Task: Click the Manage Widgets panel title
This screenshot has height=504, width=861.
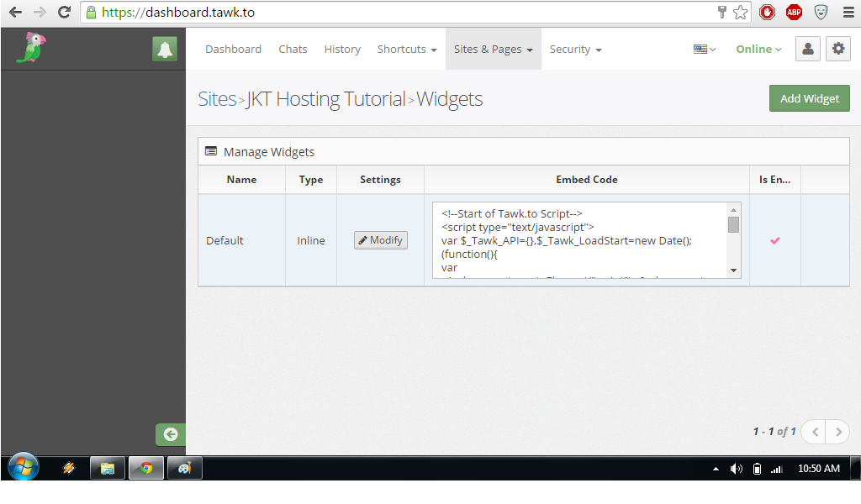Action: point(269,152)
